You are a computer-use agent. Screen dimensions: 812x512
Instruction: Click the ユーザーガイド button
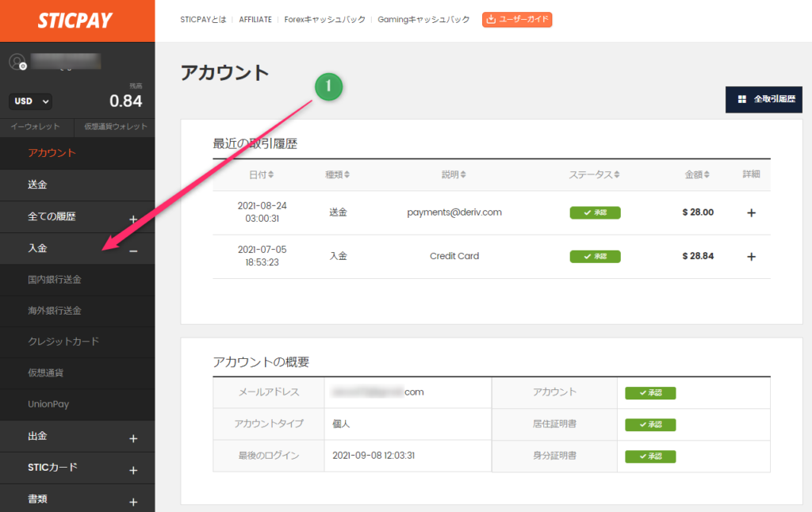coord(517,19)
